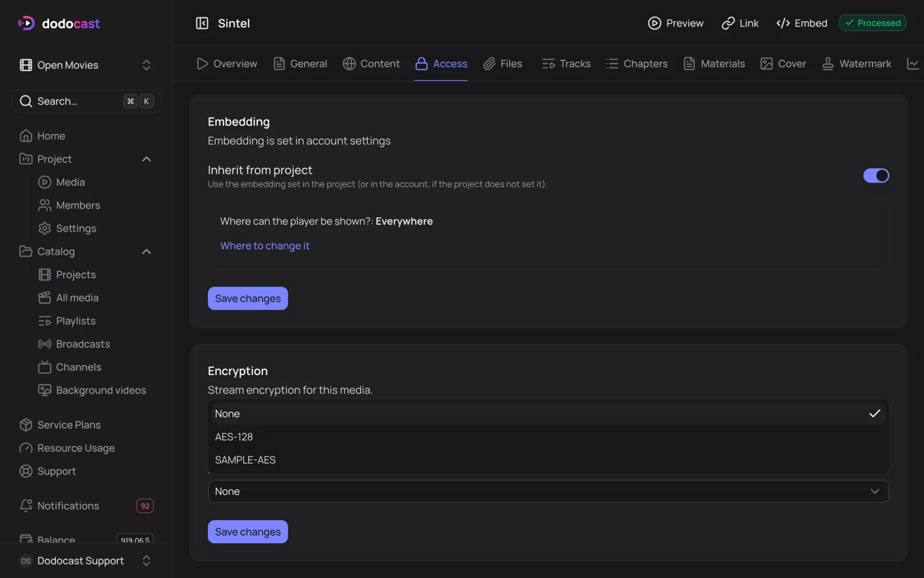Image resolution: width=924 pixels, height=578 pixels.
Task: Open the Watermark tab
Action: click(x=857, y=64)
